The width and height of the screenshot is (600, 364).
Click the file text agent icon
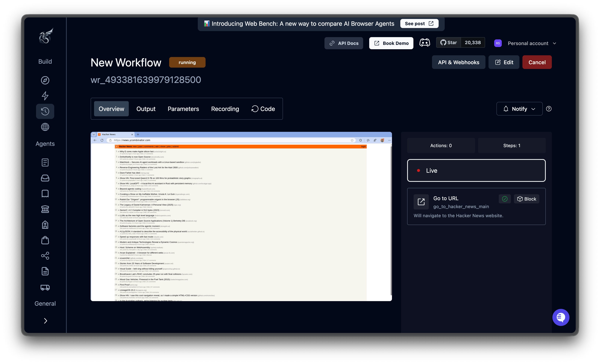coord(45,271)
